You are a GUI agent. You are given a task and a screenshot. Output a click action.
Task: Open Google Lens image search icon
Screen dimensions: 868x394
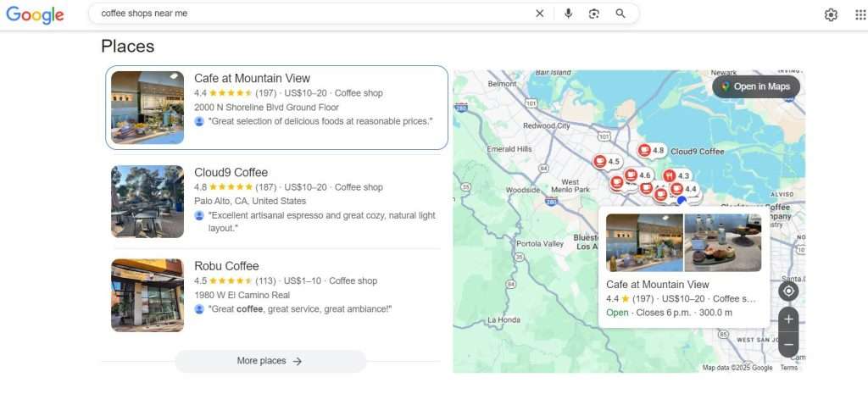pos(594,14)
